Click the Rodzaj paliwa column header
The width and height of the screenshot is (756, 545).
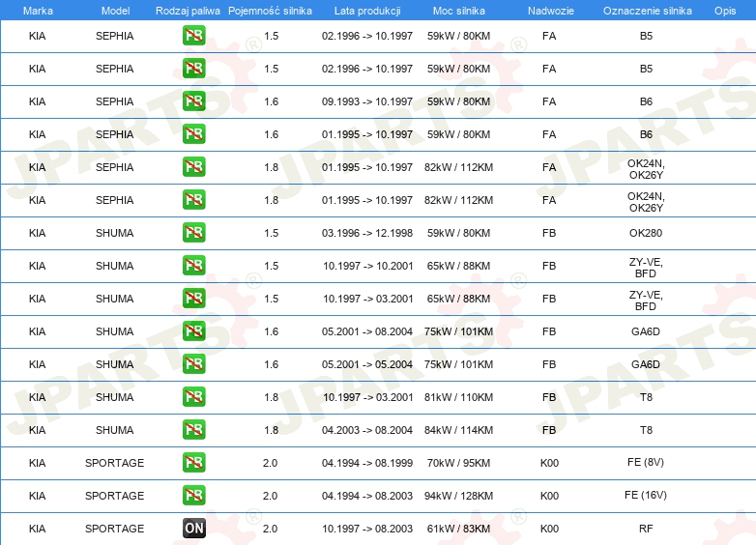pyautogui.click(x=188, y=11)
